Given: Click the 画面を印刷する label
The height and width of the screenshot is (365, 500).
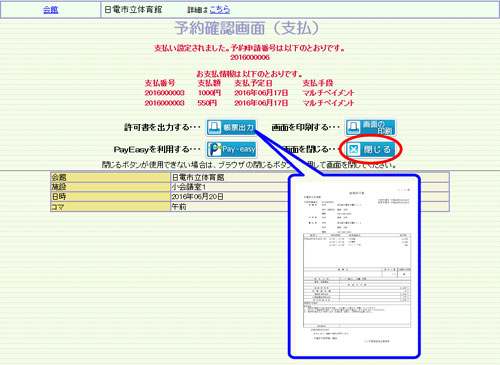Looking at the screenshot, I should [x=305, y=127].
